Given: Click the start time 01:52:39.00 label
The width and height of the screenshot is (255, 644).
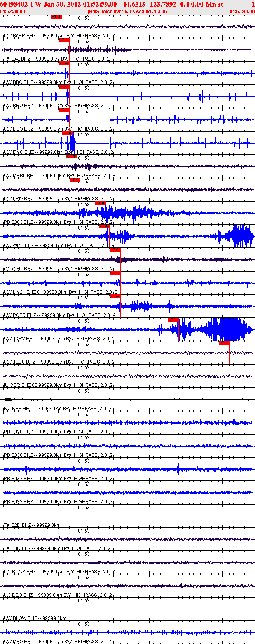Looking at the screenshot, I should click(x=13, y=11).
